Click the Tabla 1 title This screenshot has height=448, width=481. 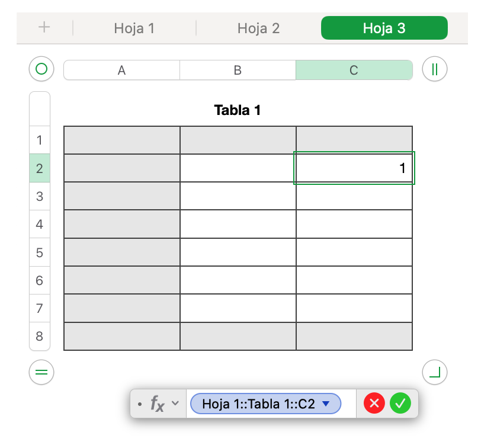[238, 110]
